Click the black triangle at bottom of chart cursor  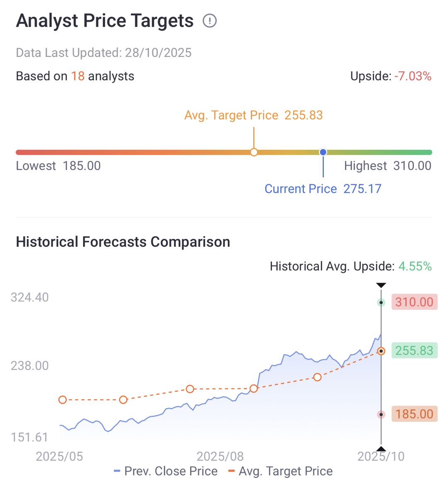point(381,448)
